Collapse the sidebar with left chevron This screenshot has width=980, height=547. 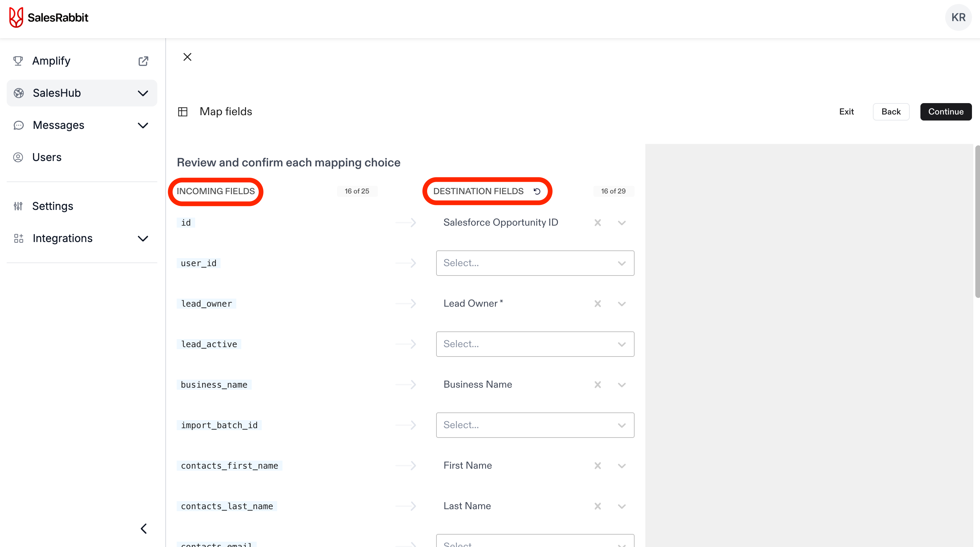click(144, 529)
